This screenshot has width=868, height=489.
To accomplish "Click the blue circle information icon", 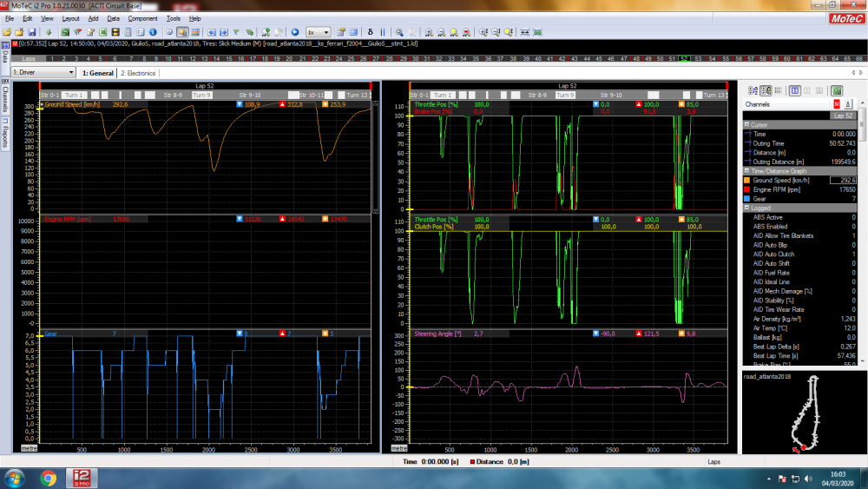I will (153, 32).
